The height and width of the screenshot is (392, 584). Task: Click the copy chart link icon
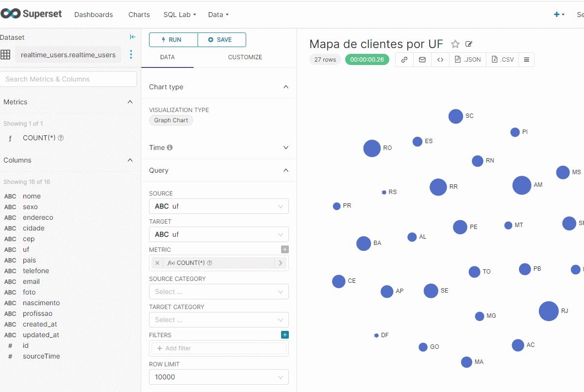pyautogui.click(x=404, y=60)
